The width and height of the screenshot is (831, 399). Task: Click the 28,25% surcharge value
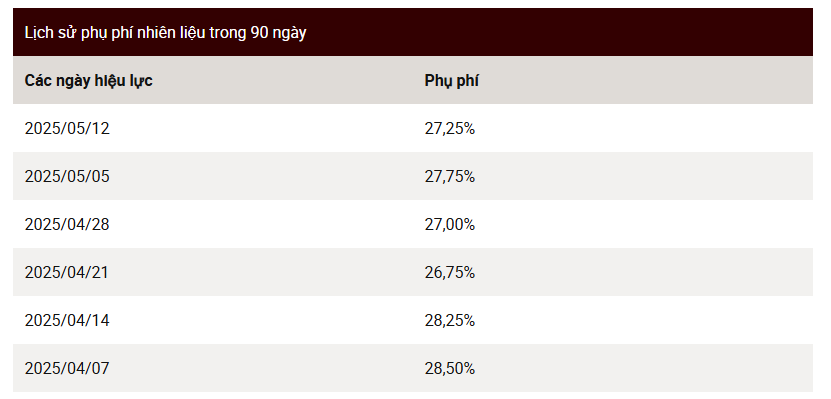pyautogui.click(x=449, y=320)
